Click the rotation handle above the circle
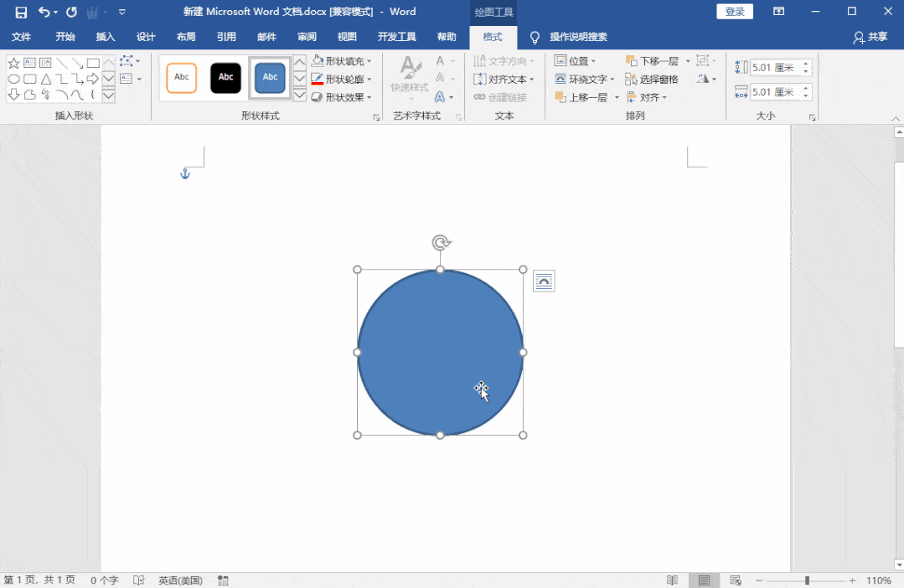The image size is (904, 588). pos(441,243)
